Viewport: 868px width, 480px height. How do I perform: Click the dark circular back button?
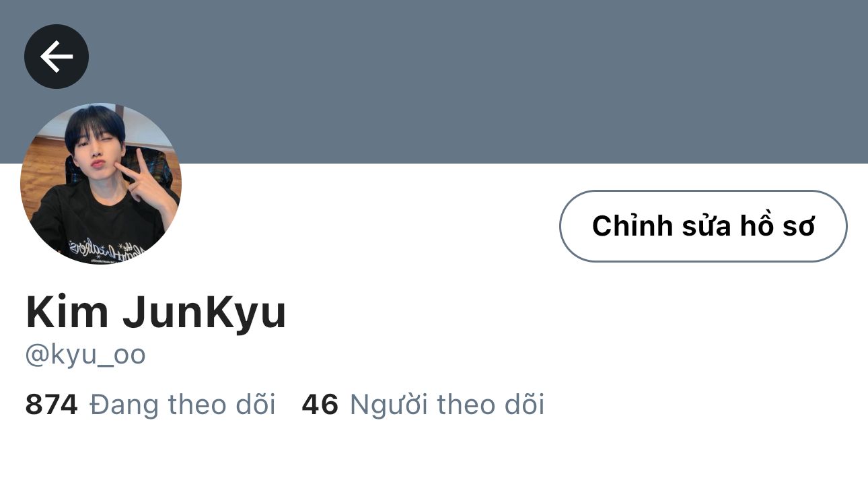click(57, 57)
